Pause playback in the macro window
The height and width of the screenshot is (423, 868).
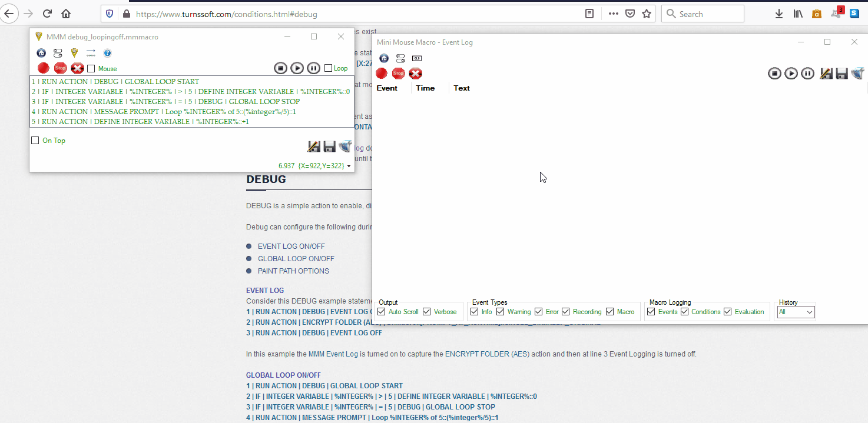coord(313,68)
